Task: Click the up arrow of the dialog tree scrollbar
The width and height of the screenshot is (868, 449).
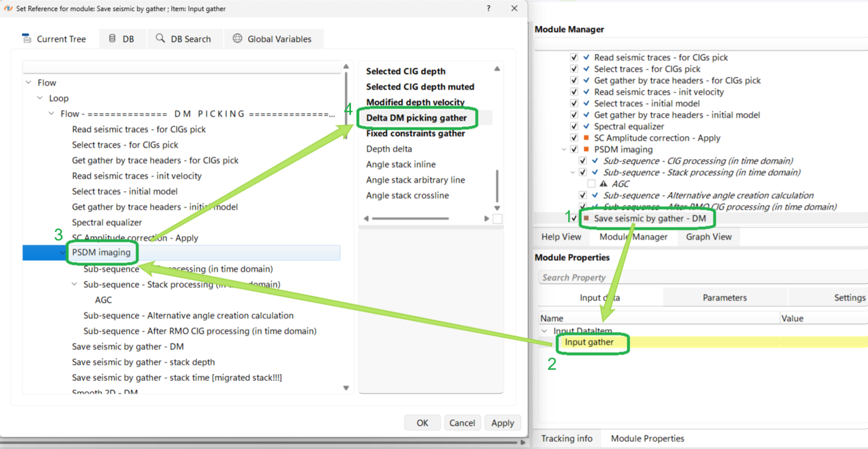Action: [x=346, y=67]
